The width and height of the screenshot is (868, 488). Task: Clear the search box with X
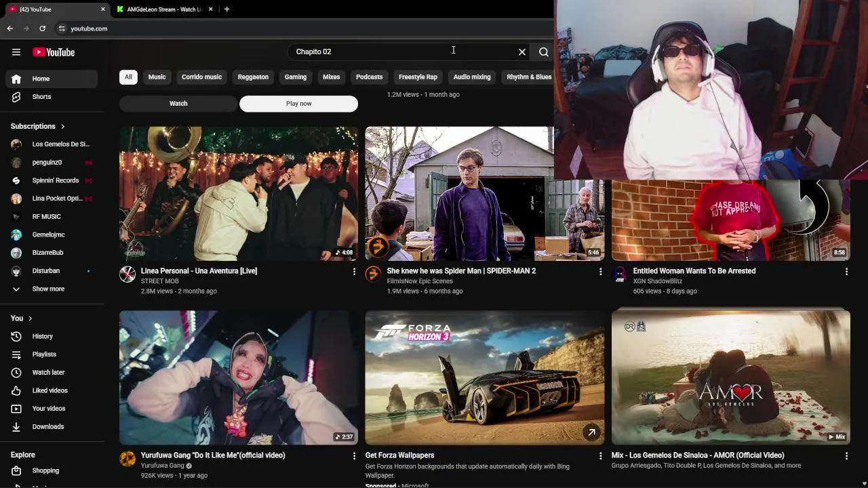click(522, 52)
